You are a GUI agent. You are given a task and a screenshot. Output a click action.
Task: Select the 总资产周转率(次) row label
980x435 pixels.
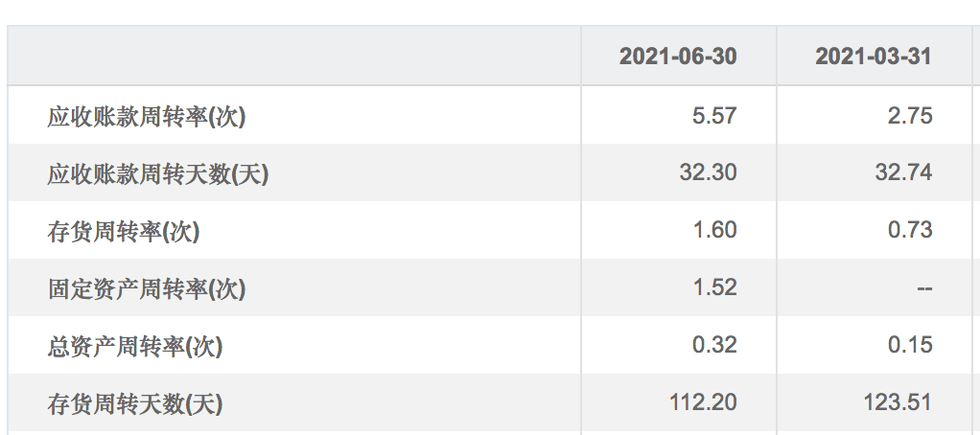point(135,346)
